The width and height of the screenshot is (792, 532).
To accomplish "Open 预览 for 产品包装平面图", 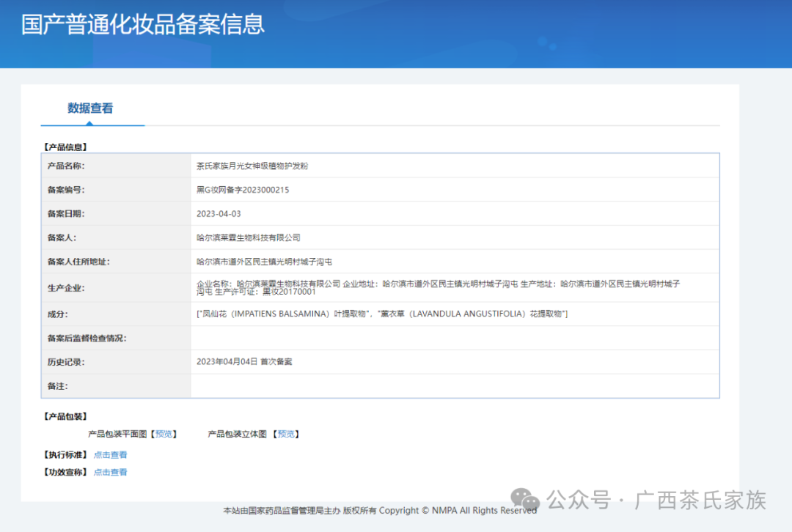I will tap(164, 433).
